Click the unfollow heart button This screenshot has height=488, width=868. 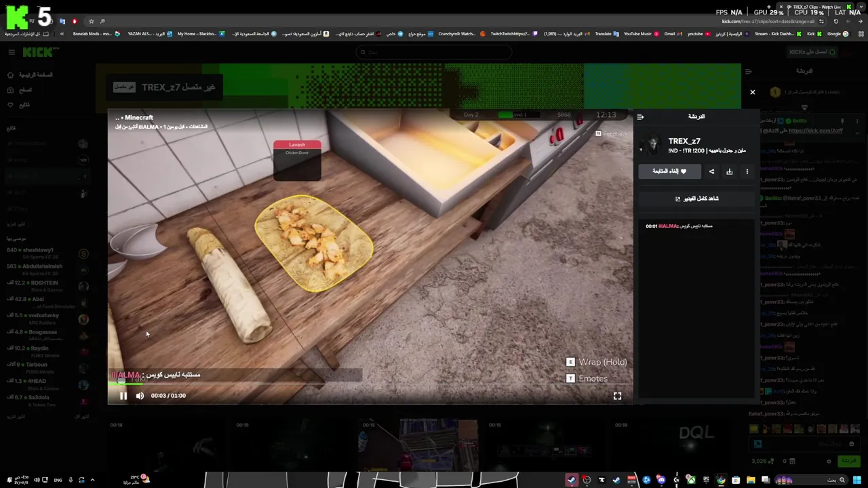(669, 171)
